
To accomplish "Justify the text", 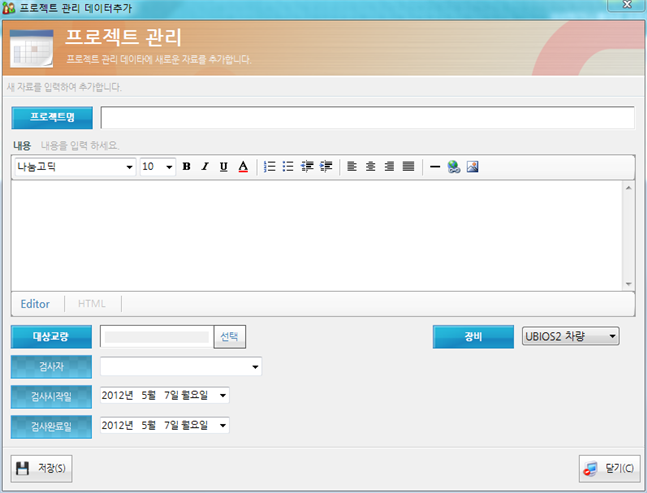I will 409,167.
